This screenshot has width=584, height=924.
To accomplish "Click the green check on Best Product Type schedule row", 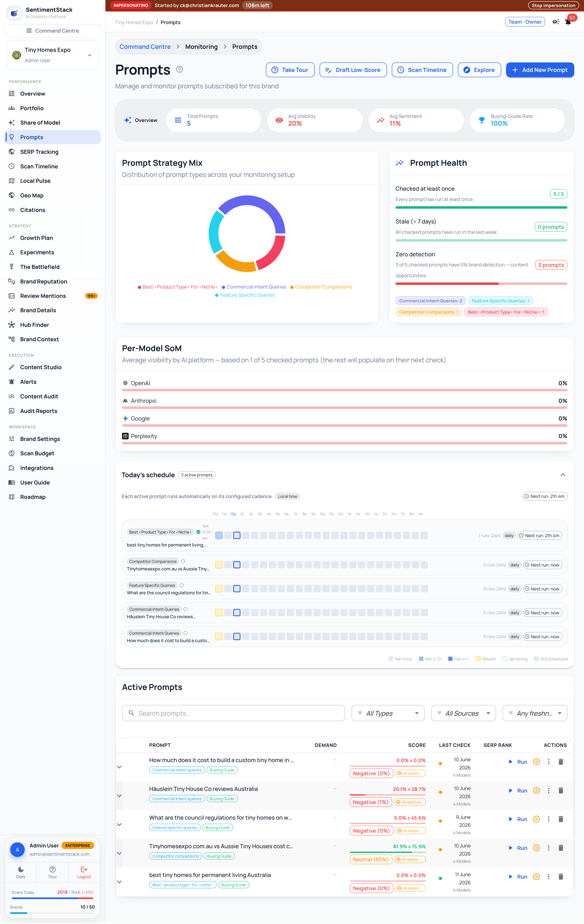I will pos(198,532).
